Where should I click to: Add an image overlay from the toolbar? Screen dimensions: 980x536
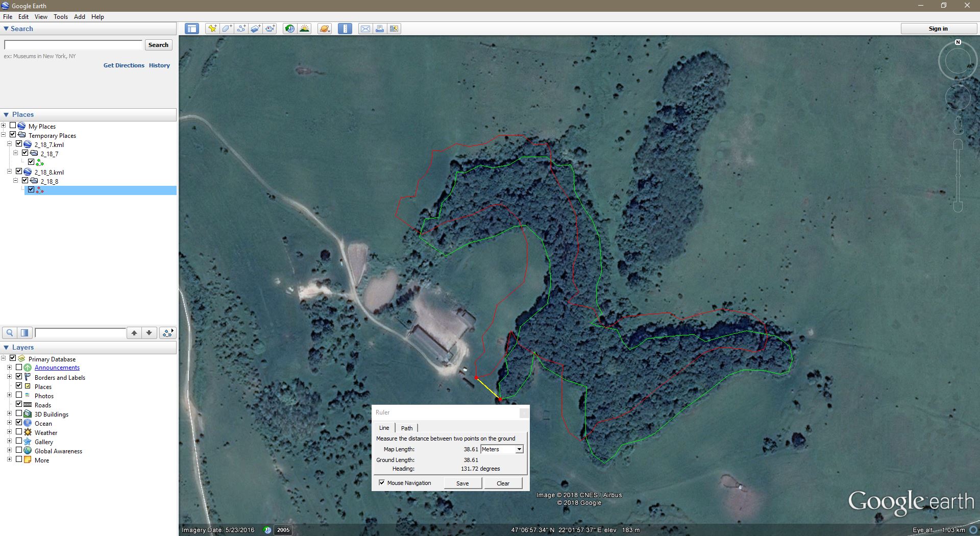coord(256,29)
